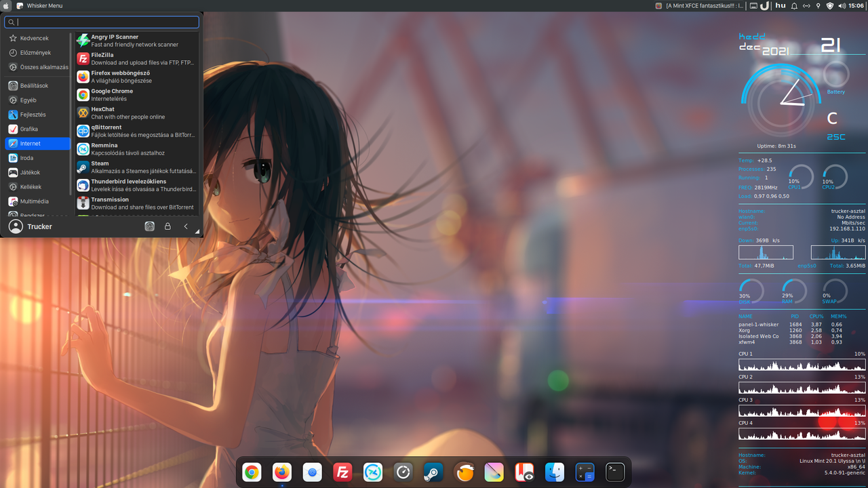The height and width of the screenshot is (488, 868).
Task: Click the Whisker menu search field
Action: coord(102,22)
